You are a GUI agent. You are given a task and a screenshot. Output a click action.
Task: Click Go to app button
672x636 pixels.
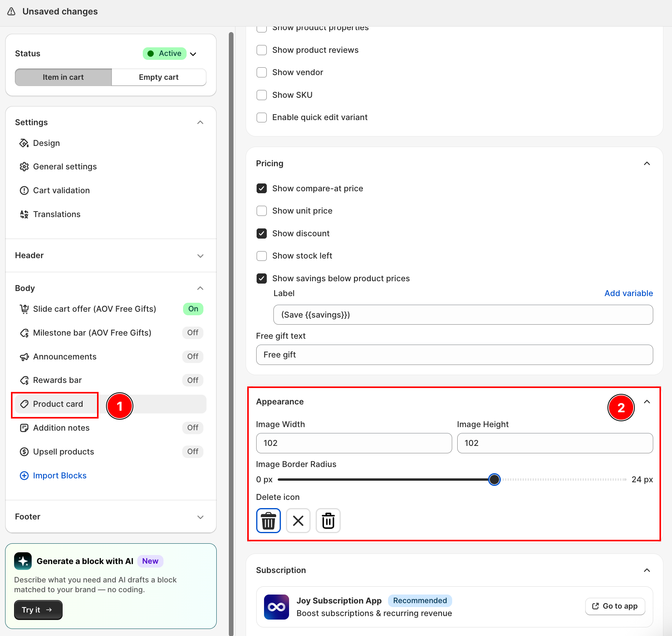(x=615, y=606)
